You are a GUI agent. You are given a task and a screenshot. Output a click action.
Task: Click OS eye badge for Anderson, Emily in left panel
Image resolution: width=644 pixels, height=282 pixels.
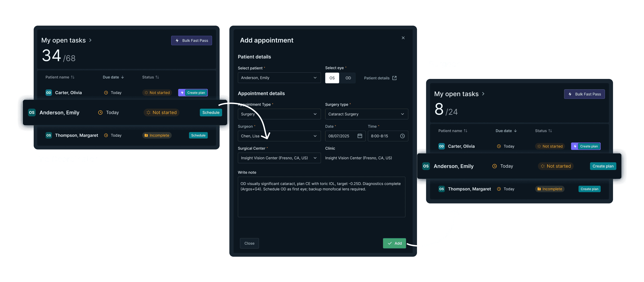32,112
